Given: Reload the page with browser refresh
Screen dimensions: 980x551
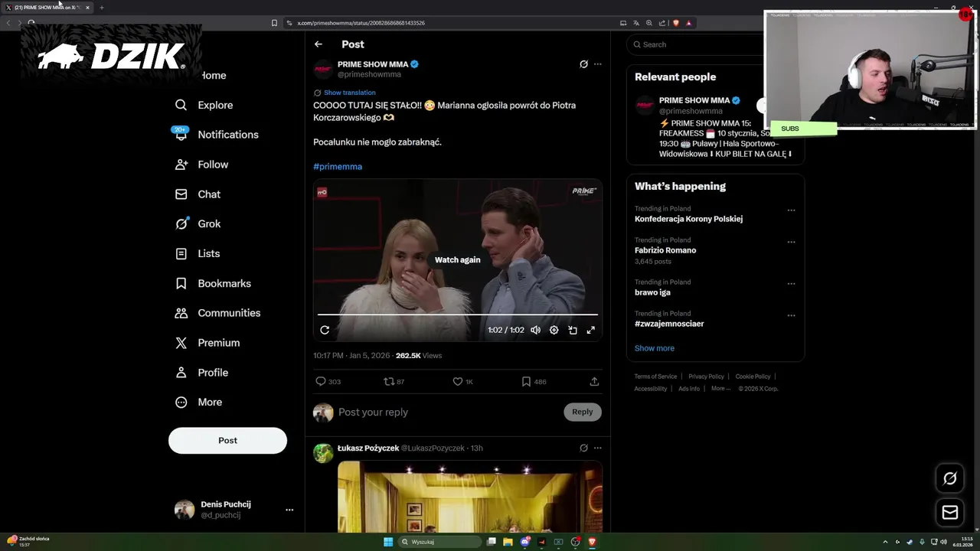Looking at the screenshot, I should click(x=31, y=23).
